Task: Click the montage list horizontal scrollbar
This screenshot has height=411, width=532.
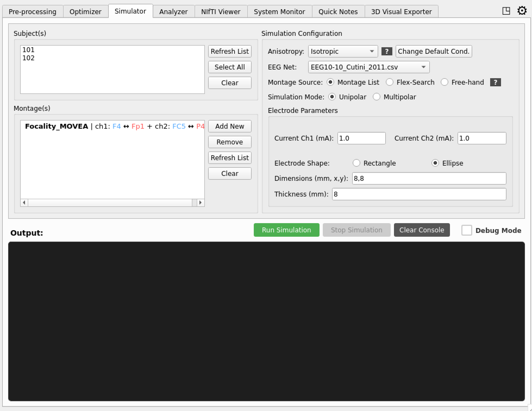Action: [x=111, y=203]
